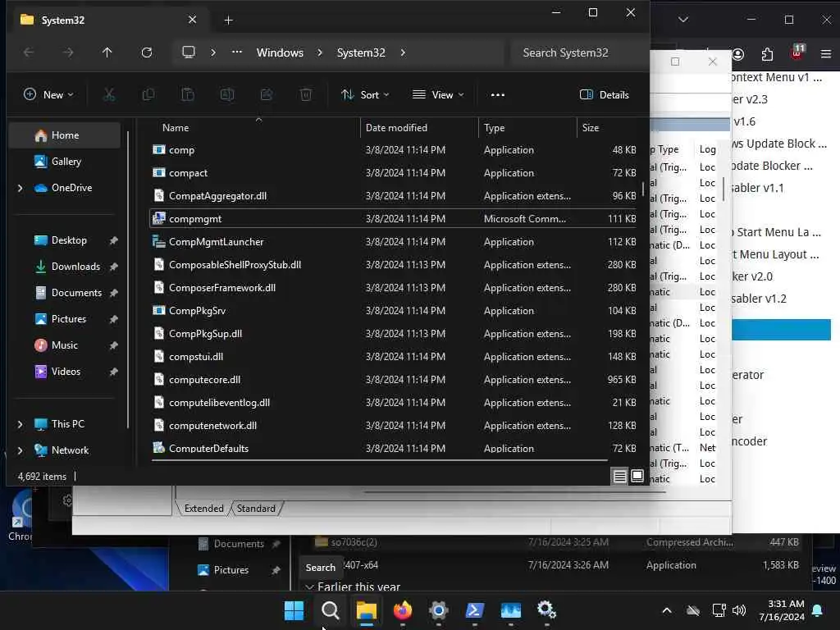840x630 pixels.
Task: Click File Explorer taskbar icon
Action: (x=367, y=610)
